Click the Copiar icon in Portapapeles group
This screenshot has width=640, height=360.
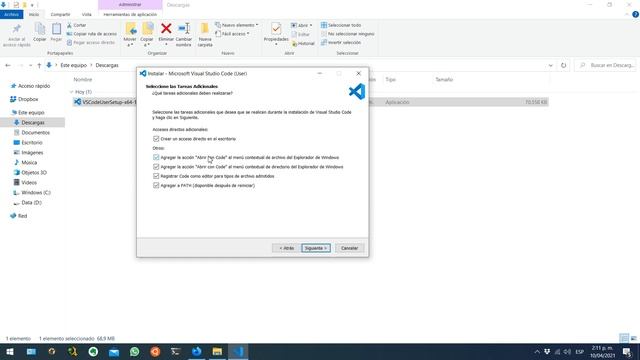coord(40,29)
